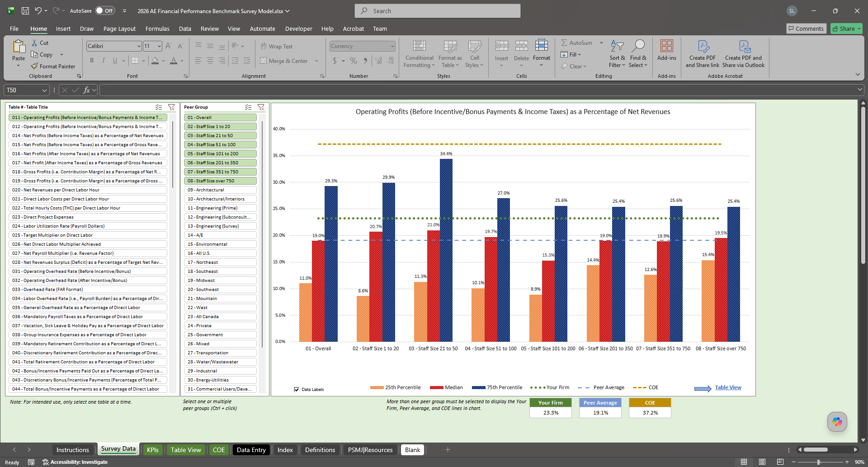Click Increase Font Size icon
Image resolution: width=868 pixels, height=467 pixels.
[168, 46]
